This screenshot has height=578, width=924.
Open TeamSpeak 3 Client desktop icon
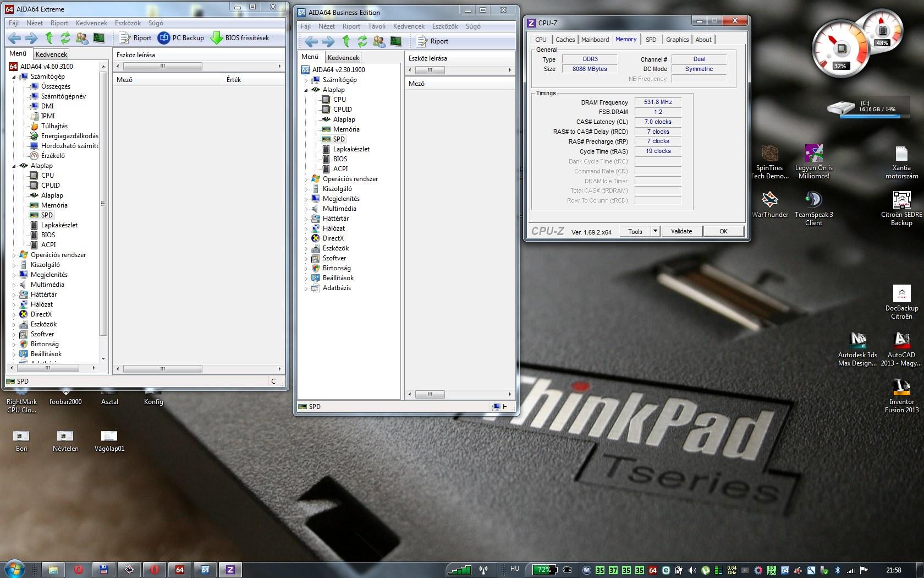(813, 208)
